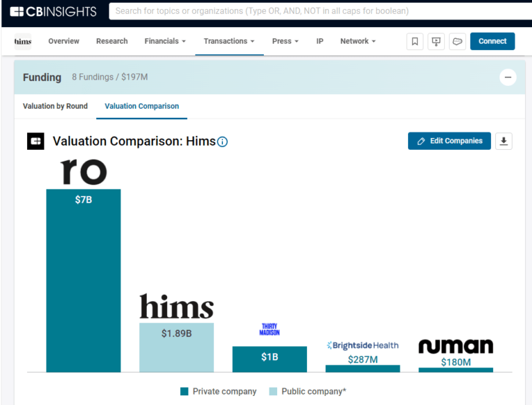Click the $287M value for Brightside Health
This screenshot has width=532, height=405.
363,359
